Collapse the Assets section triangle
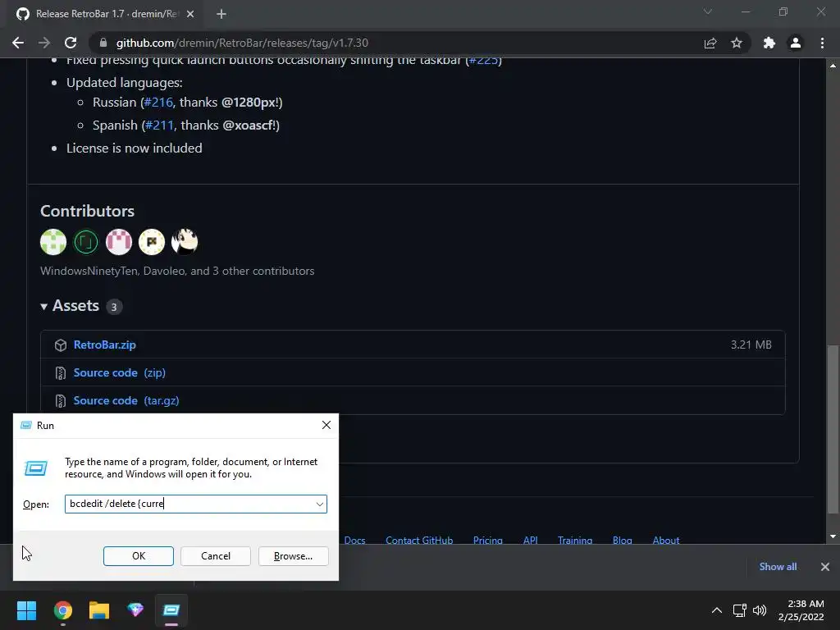Screen dimensions: 840x630 [x=44, y=307]
